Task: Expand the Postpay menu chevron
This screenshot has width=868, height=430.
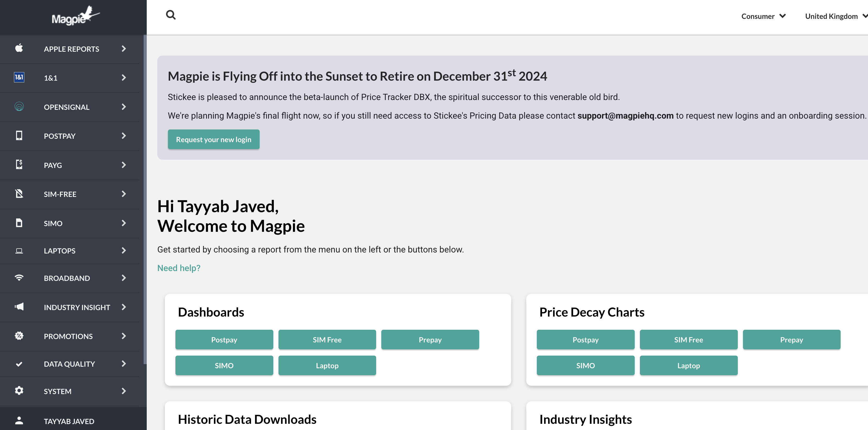Action: (x=124, y=136)
